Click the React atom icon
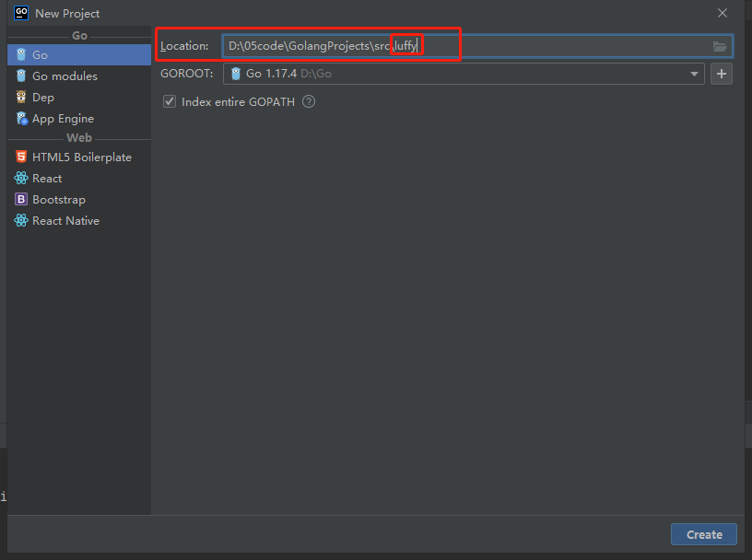Image resolution: width=752 pixels, height=560 pixels. tap(21, 178)
